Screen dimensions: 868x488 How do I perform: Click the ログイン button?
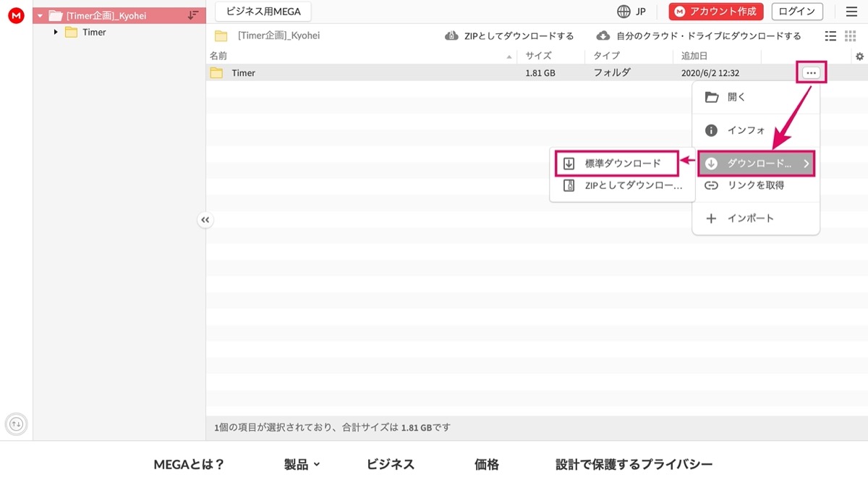[x=797, y=12]
